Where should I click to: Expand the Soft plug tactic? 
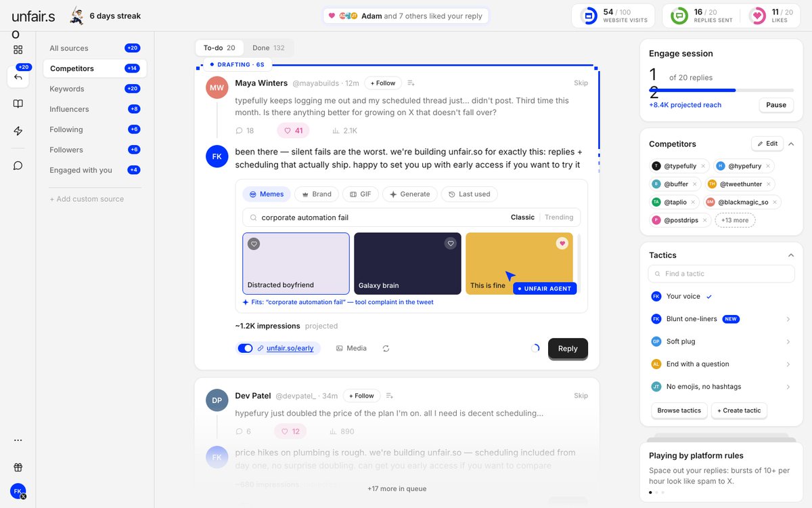click(788, 341)
